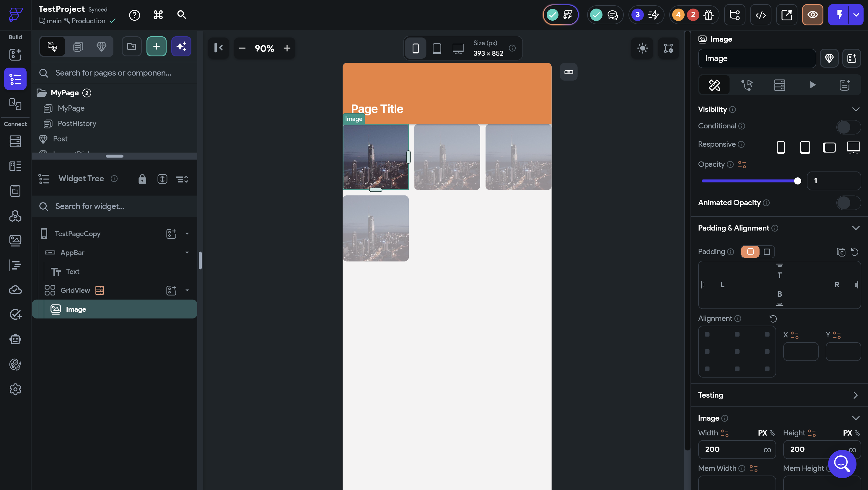Open the AI generate sparkle button

(181, 46)
